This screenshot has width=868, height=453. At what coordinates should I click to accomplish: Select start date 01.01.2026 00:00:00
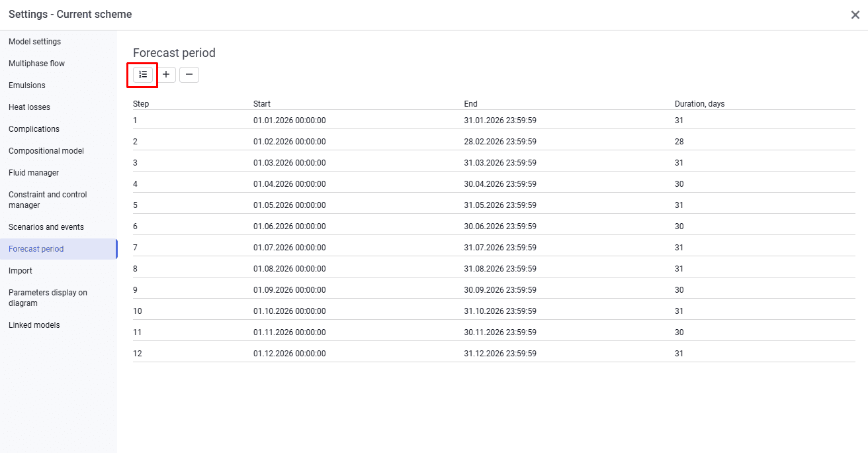[290, 121]
